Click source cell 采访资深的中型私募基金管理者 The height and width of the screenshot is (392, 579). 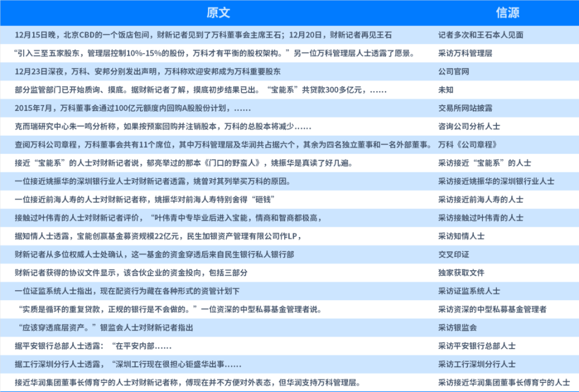tap(492, 309)
